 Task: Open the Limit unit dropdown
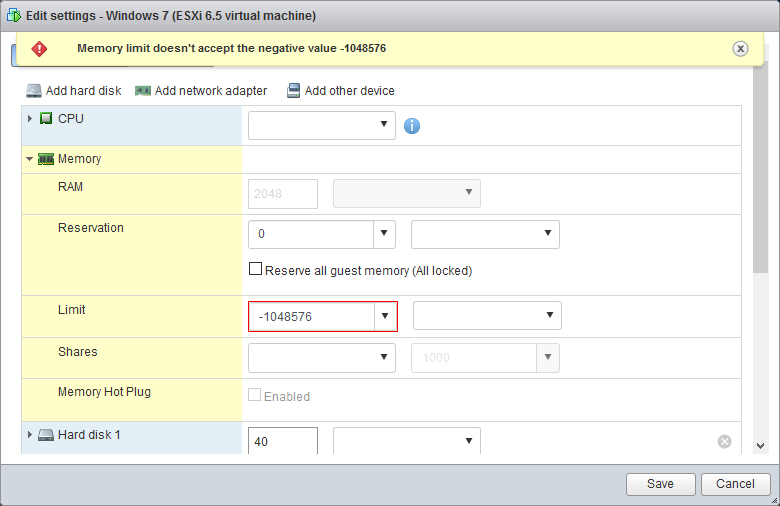487,316
